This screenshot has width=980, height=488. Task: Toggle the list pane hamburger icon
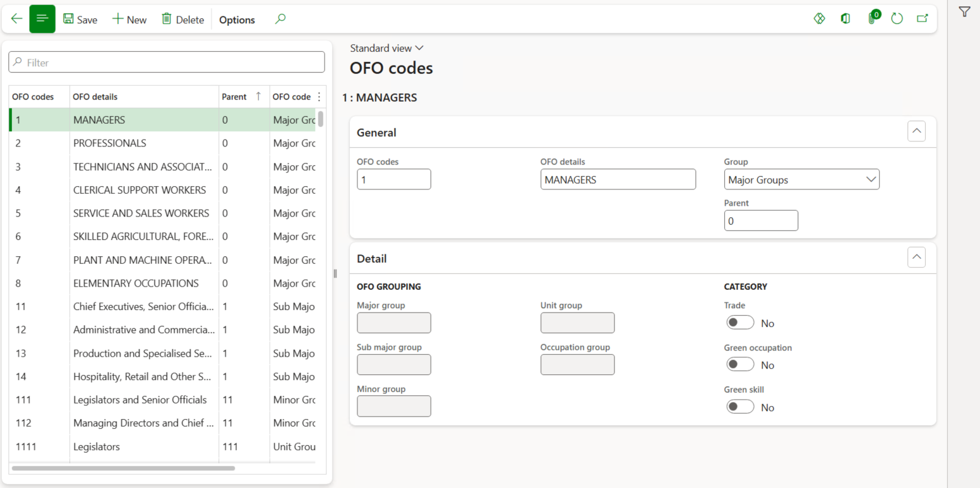[42, 19]
